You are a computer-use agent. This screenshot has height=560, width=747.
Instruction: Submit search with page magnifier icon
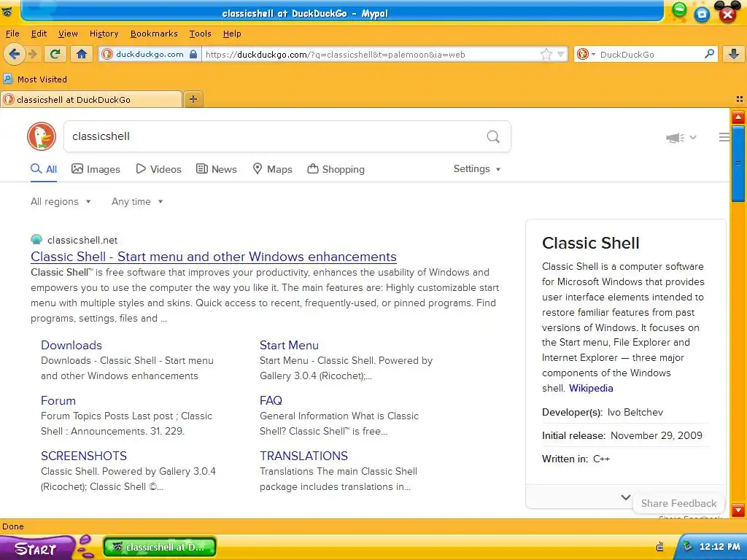point(493,136)
